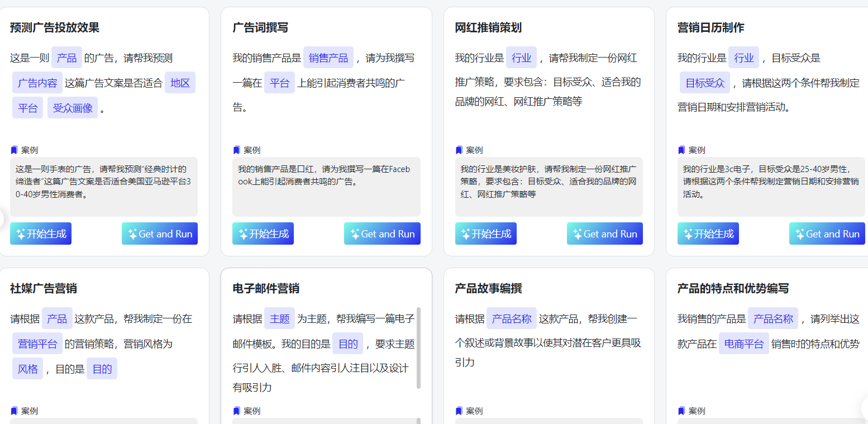Click 开始生成 in 营销日历制作 card
Screen dimensions: 868x424
pos(708,234)
